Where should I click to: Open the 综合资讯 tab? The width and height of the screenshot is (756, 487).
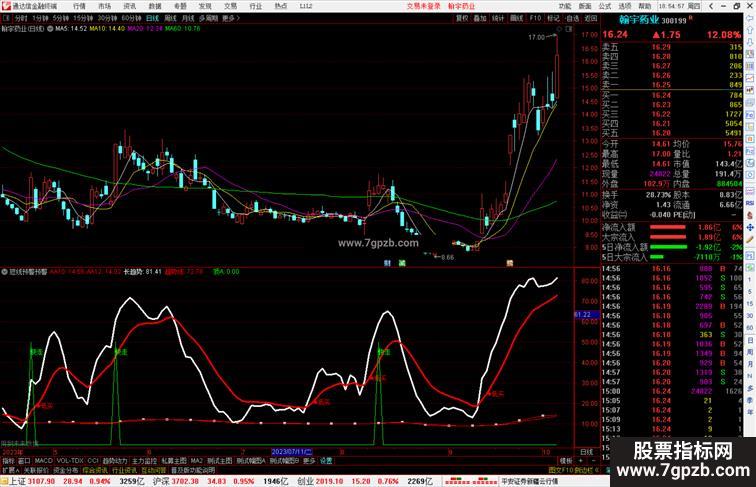click(x=95, y=470)
